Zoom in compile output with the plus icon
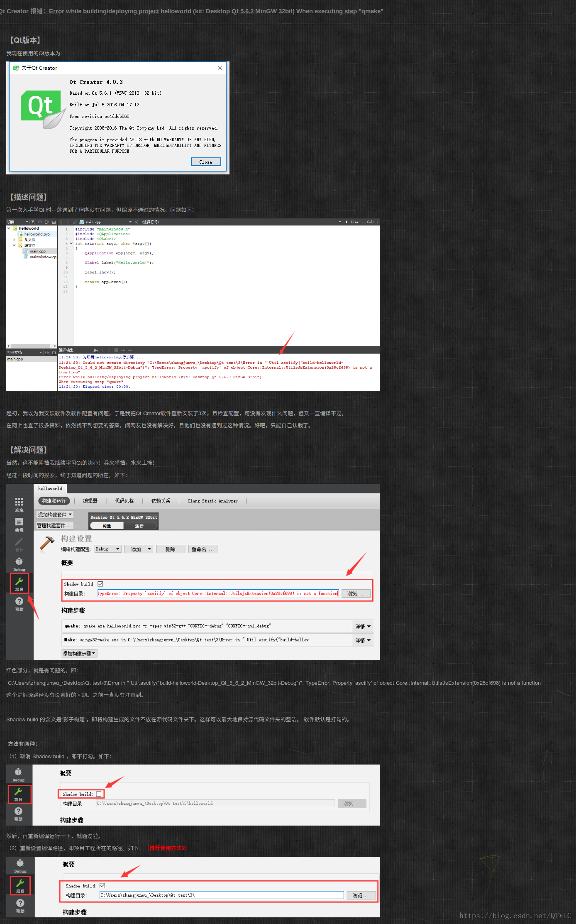The height and width of the screenshot is (924, 576). [123, 350]
